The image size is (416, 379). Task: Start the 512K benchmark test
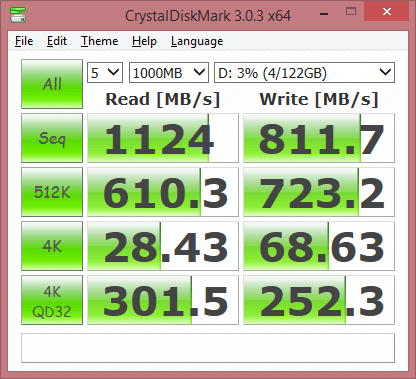pos(52,192)
